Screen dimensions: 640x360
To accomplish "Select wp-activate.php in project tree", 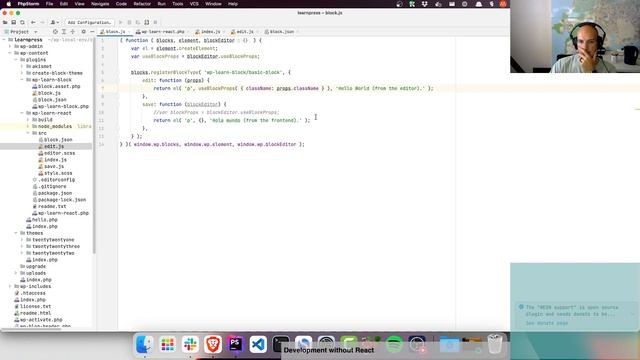I will [38, 320].
